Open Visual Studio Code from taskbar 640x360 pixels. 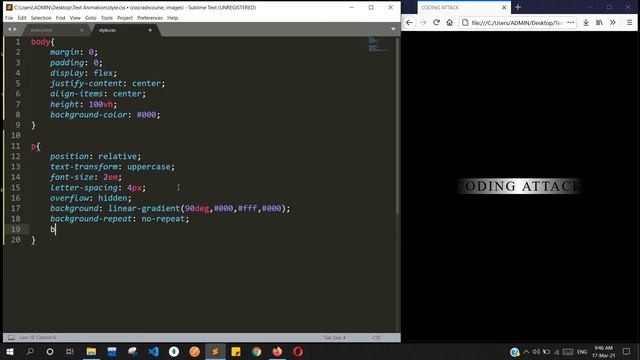pyautogui.click(x=153, y=351)
